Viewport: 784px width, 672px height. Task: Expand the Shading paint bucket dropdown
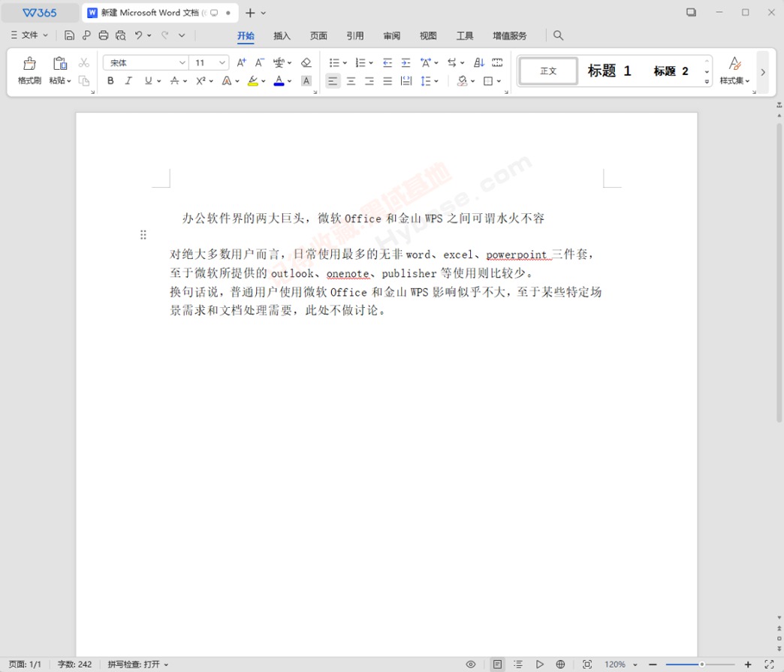click(472, 81)
